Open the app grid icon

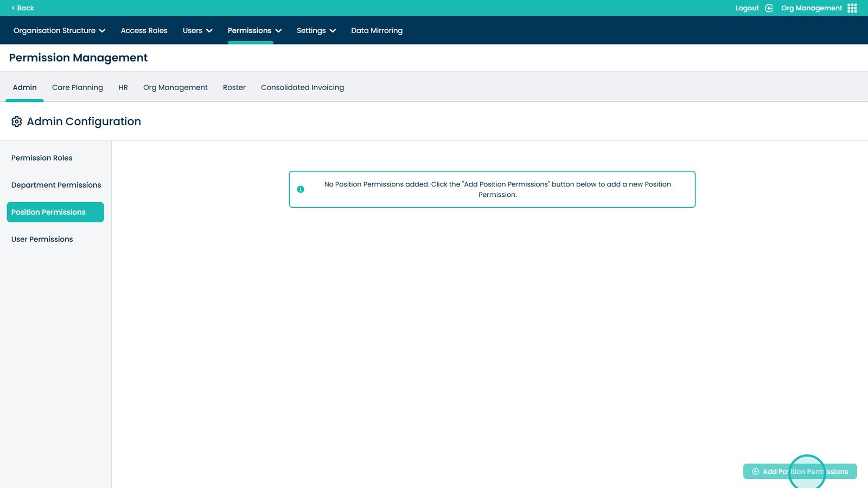click(852, 8)
